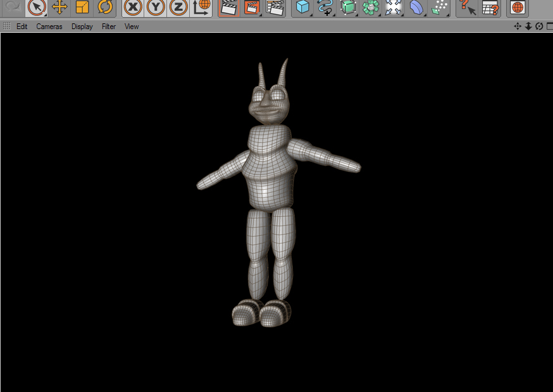Render to Picture Viewer clapperboard
Viewport: 553px width, 392px height.
point(251,7)
